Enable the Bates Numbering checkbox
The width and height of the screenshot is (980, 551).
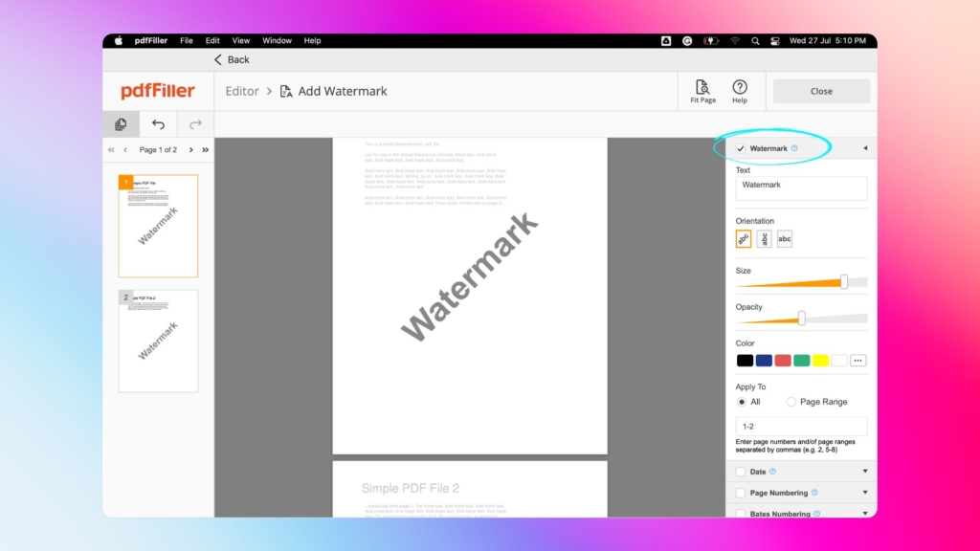(x=741, y=514)
